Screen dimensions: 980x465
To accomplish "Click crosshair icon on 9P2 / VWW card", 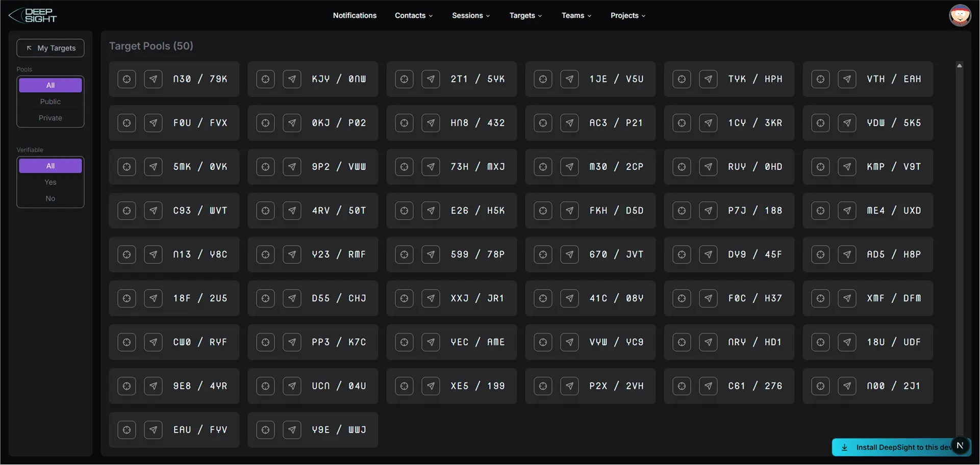I will (x=265, y=167).
